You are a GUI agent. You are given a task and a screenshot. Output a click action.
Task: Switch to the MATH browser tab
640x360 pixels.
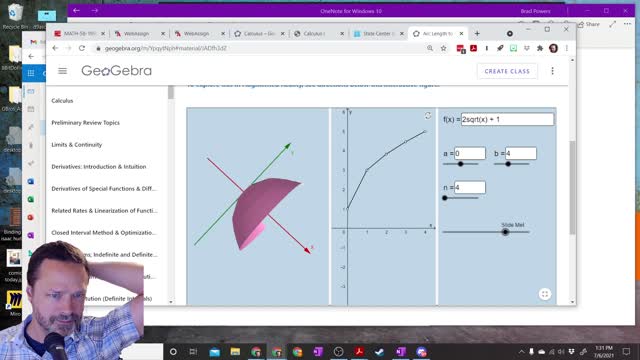[80, 33]
